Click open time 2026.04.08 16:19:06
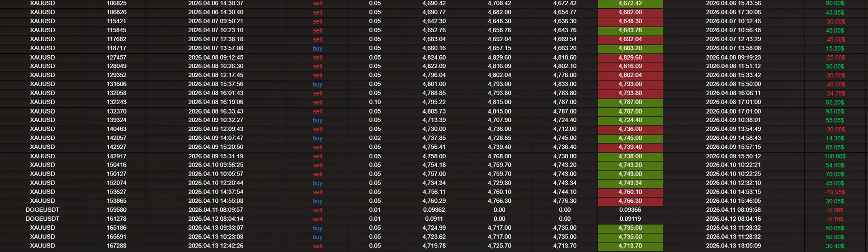 coord(216,102)
